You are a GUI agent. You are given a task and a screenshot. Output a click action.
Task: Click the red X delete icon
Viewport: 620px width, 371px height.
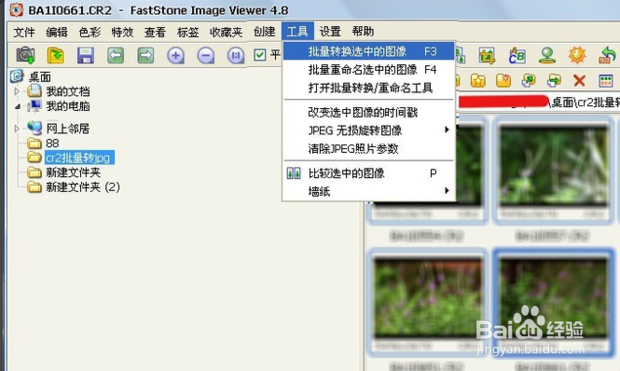click(x=579, y=81)
